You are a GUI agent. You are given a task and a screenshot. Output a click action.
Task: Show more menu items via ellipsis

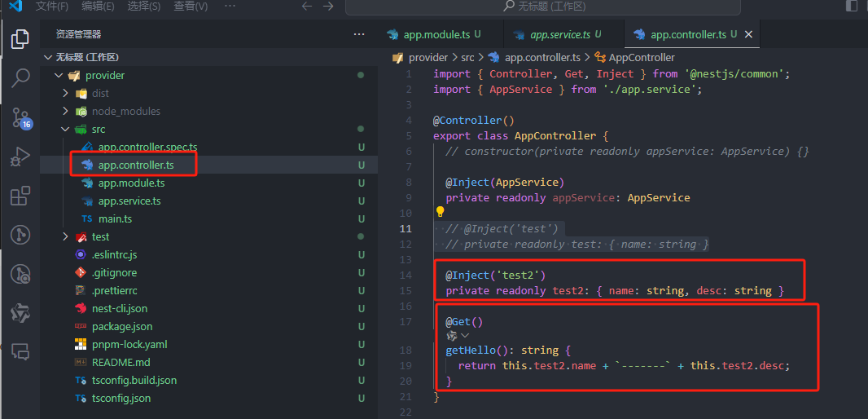coord(231,6)
